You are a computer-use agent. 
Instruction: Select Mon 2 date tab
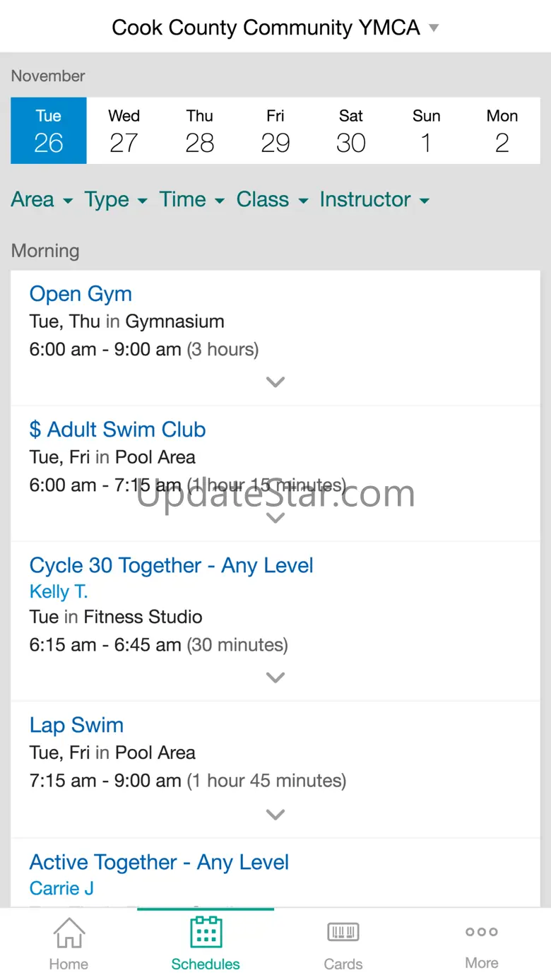502,131
